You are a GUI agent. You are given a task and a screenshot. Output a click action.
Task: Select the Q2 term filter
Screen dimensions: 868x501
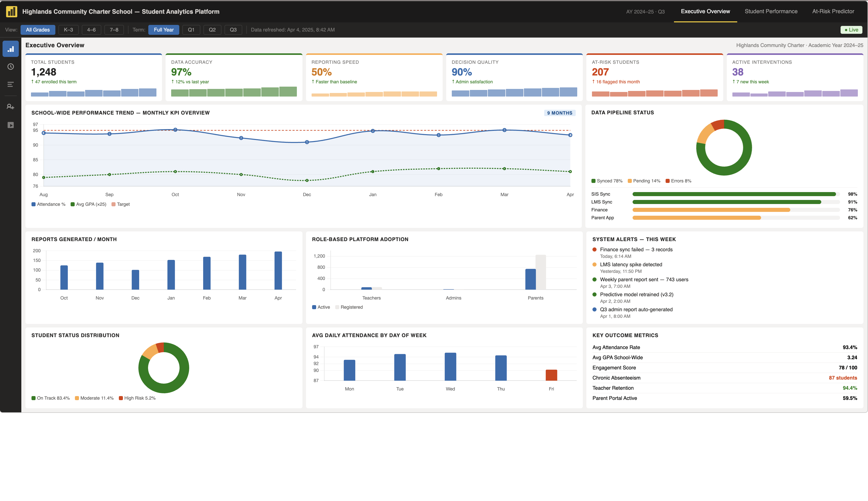click(212, 29)
